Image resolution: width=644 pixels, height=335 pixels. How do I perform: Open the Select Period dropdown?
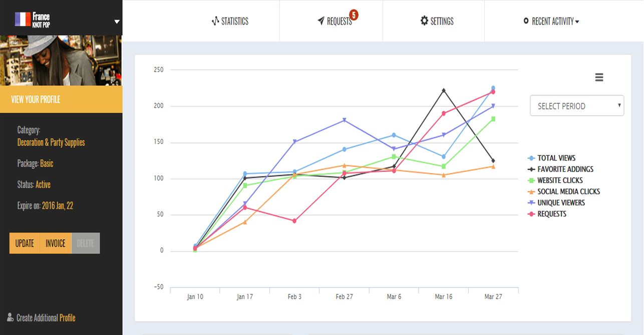click(x=577, y=106)
